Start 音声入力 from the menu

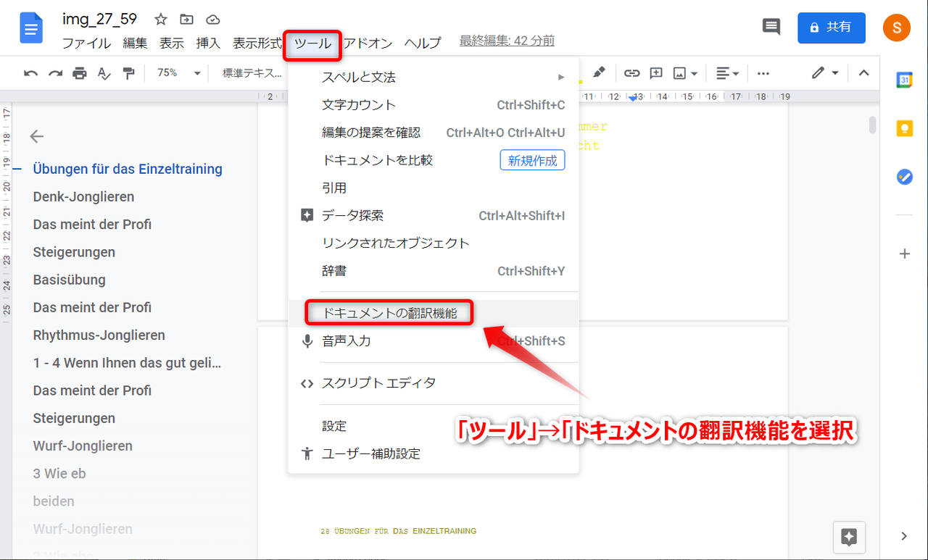434,340
